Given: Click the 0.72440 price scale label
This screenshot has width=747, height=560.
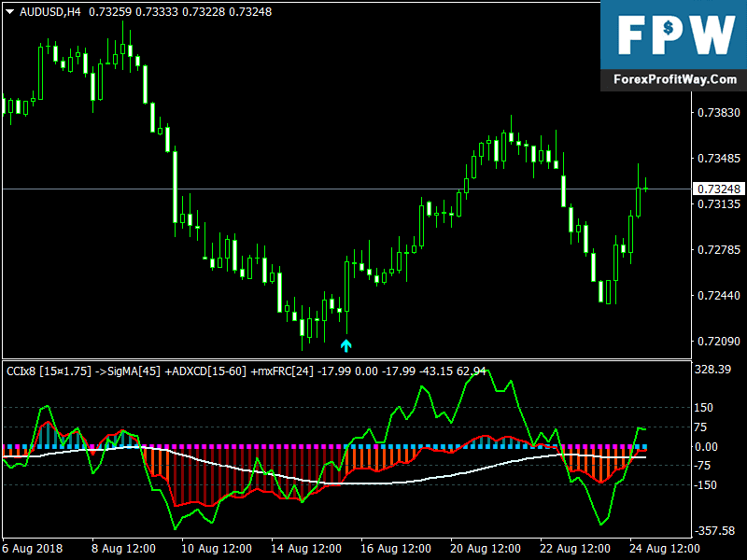Looking at the screenshot, I should click(x=718, y=296).
